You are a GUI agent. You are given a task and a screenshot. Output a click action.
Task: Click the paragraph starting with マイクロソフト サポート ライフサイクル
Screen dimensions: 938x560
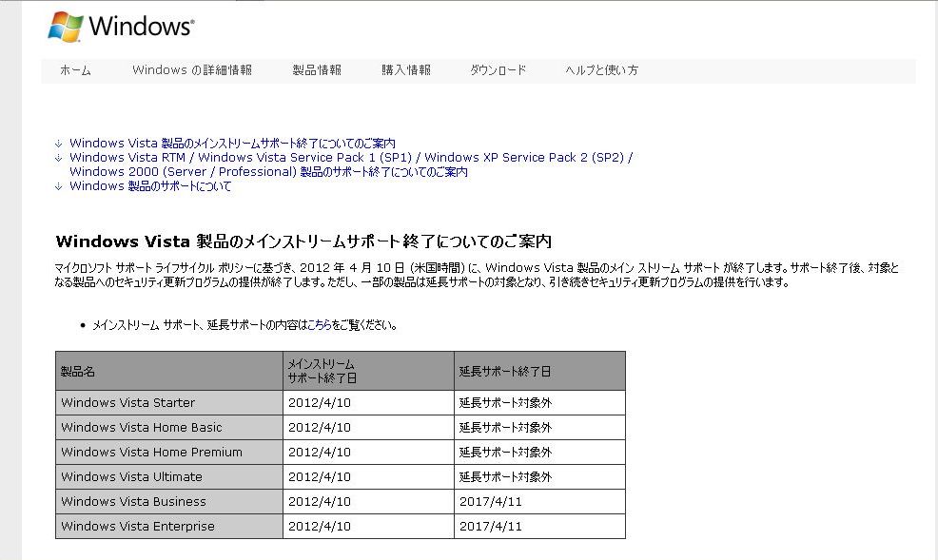(x=477, y=275)
